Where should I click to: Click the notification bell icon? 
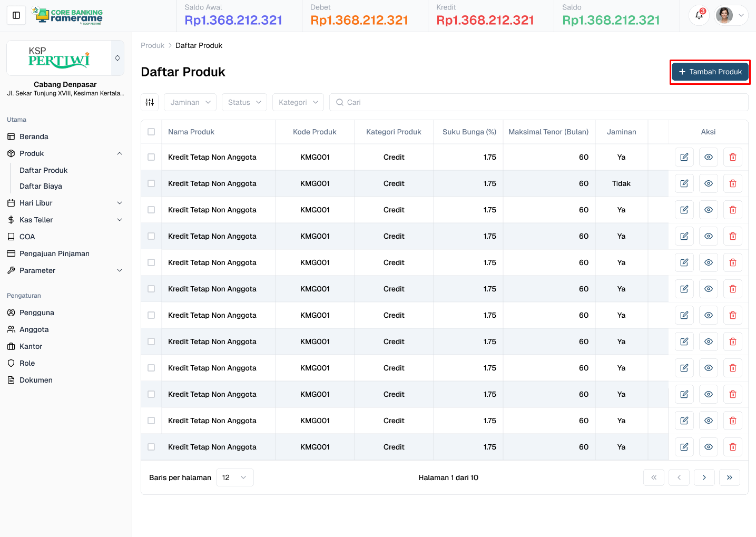click(x=699, y=15)
